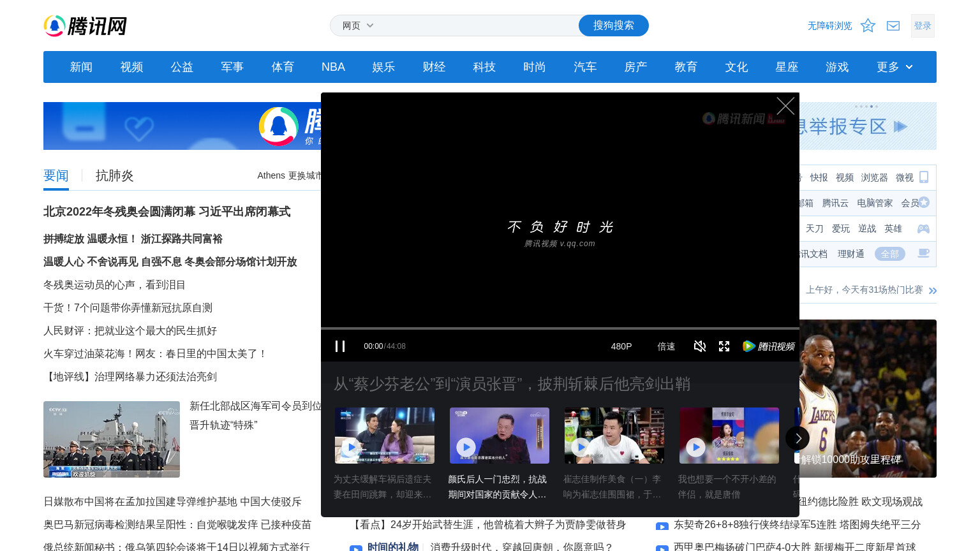This screenshot has height=551, width=980.
Task: Close the video popup player
Action: 785,106
